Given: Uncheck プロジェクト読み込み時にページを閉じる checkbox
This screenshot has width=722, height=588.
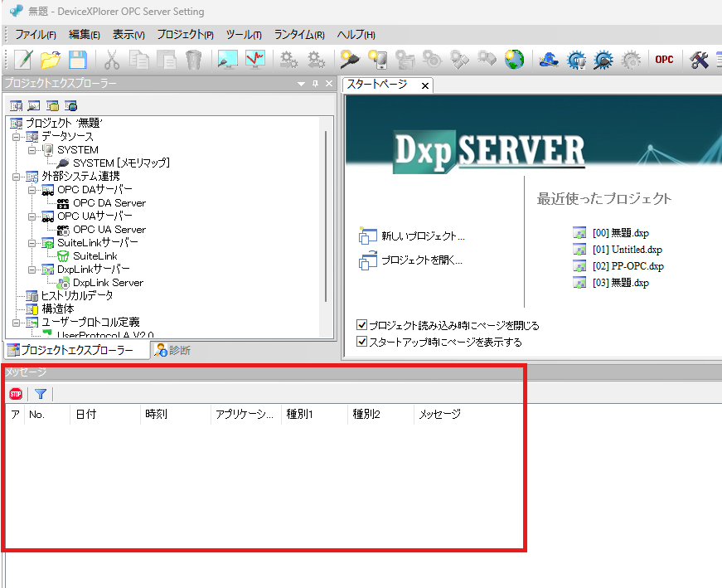Looking at the screenshot, I should [361, 326].
